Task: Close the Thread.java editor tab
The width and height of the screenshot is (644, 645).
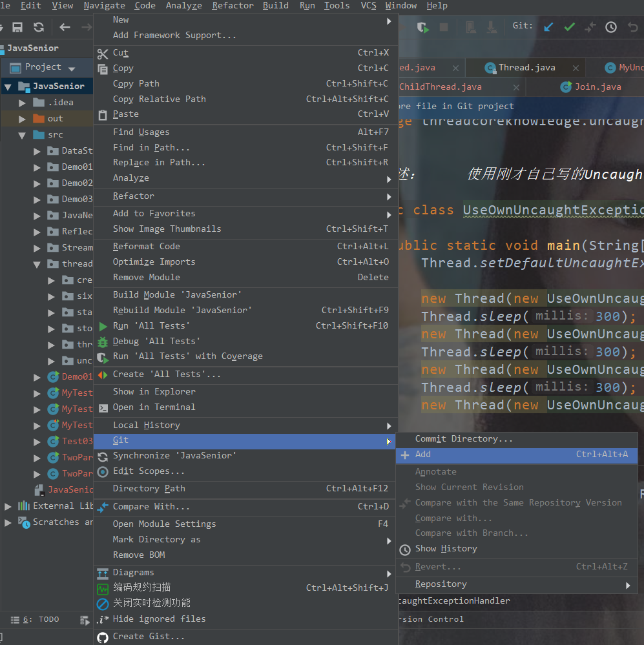Action: [574, 68]
